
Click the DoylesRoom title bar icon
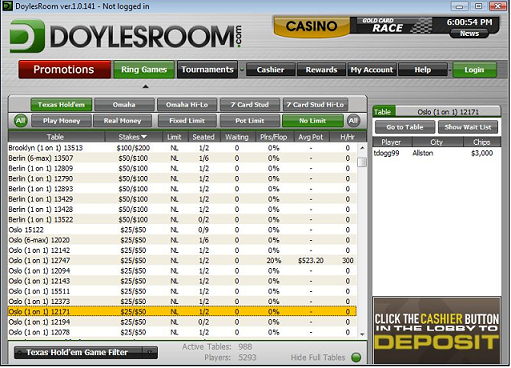pyautogui.click(x=7, y=6)
